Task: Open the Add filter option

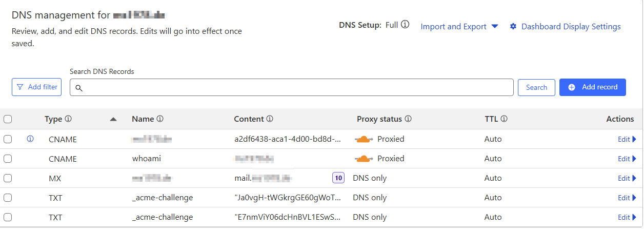Action: pos(37,87)
